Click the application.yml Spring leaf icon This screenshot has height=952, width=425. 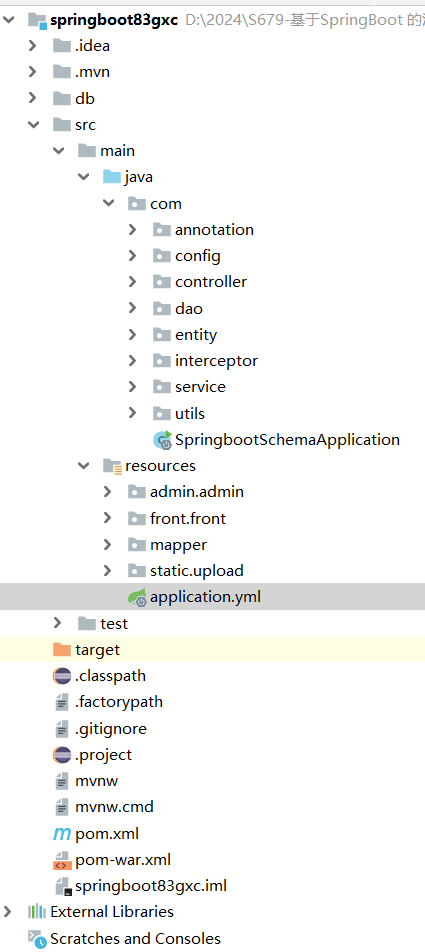pyautogui.click(x=137, y=597)
